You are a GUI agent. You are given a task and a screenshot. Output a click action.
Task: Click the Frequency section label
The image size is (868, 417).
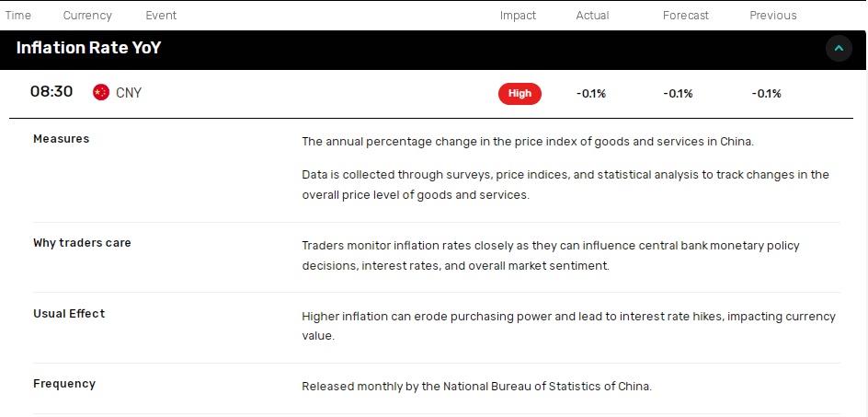tap(64, 384)
